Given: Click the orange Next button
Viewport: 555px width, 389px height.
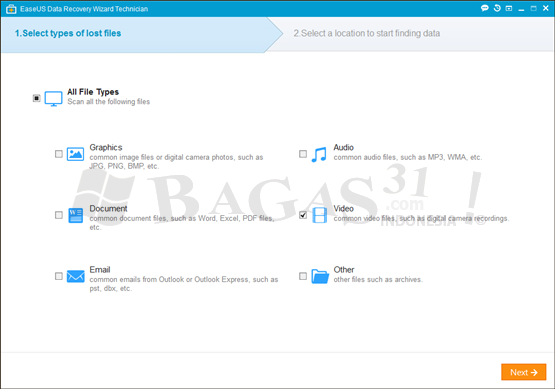Looking at the screenshot, I should click(523, 372).
